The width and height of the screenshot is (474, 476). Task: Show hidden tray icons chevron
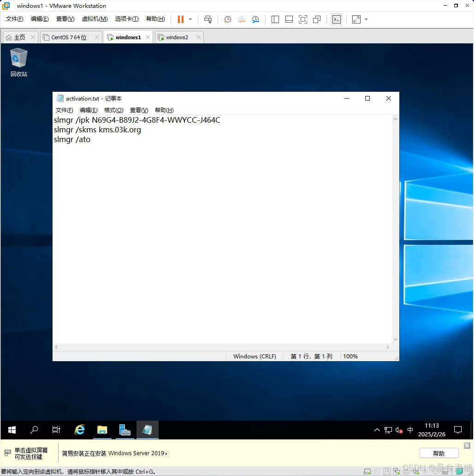[x=377, y=430]
